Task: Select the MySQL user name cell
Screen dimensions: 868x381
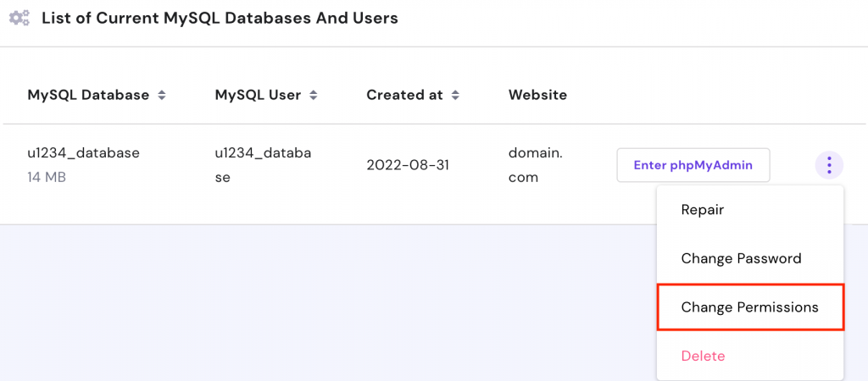Action: click(263, 165)
